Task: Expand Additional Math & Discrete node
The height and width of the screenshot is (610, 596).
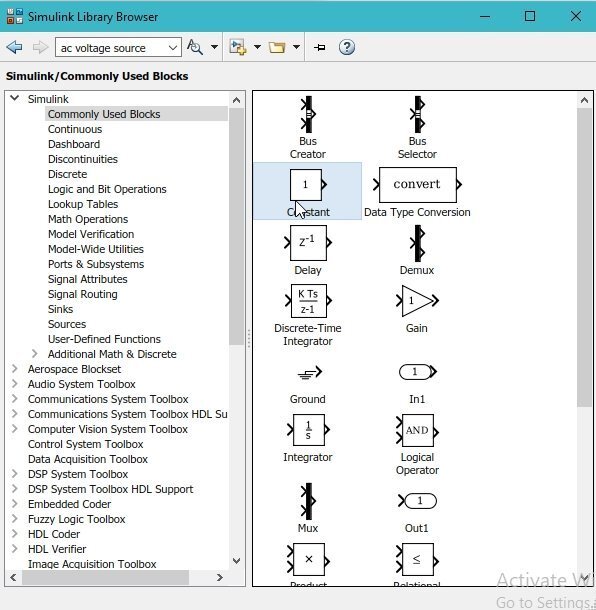Action: tap(35, 354)
